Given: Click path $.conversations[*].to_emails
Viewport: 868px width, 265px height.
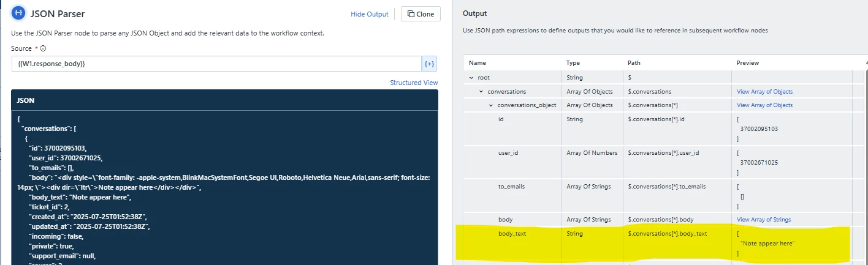Looking at the screenshot, I should pos(666,186).
